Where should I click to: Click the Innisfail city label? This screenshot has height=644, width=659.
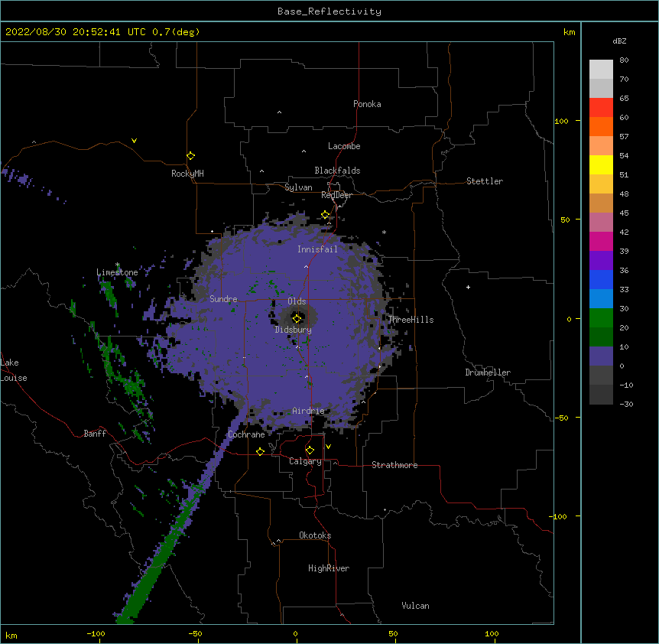317,249
